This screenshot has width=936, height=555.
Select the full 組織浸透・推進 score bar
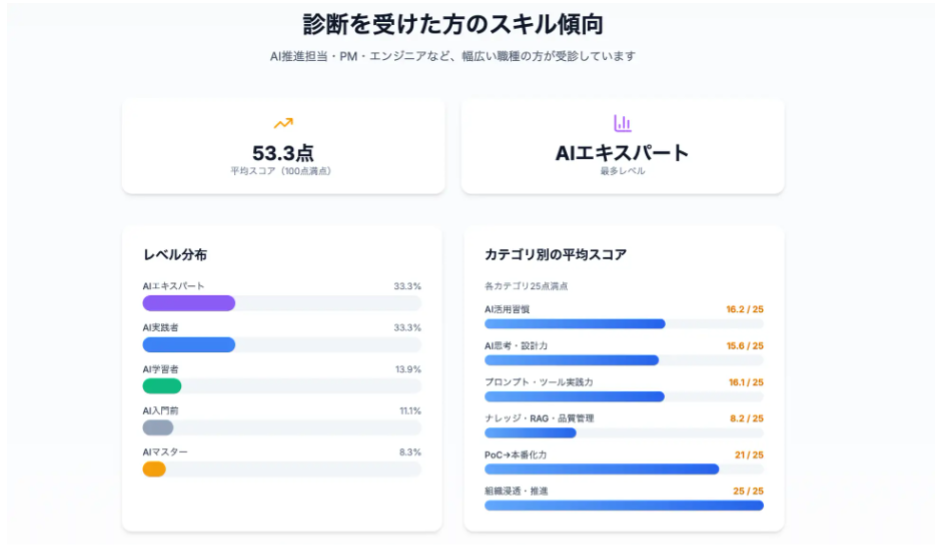point(624,505)
